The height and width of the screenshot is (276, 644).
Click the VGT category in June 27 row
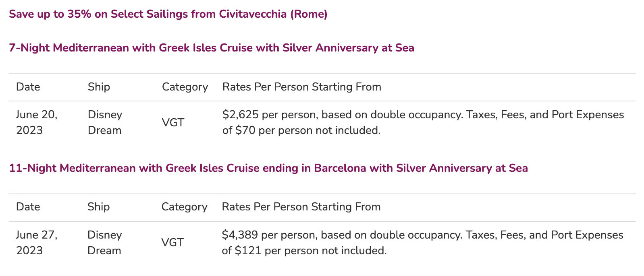[172, 242]
